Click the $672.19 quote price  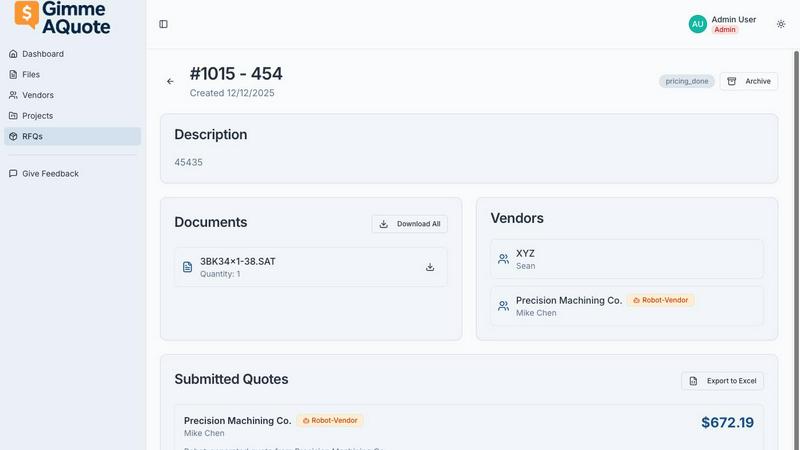(x=727, y=422)
